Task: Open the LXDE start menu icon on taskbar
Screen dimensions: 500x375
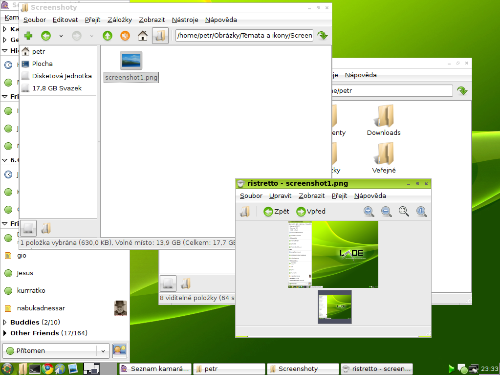Action: pyautogui.click(x=7, y=369)
